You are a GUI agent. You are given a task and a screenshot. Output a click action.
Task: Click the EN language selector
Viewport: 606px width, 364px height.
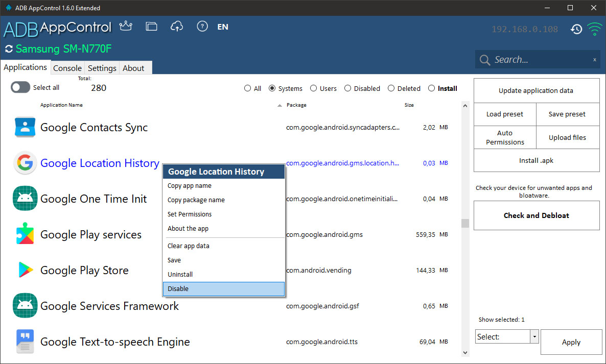(x=223, y=27)
